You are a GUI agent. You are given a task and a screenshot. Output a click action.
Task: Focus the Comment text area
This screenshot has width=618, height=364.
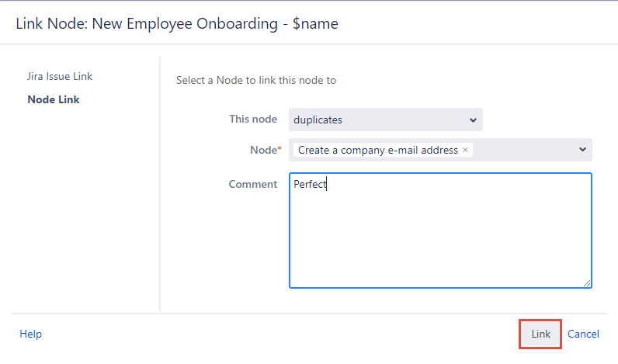[440, 241]
